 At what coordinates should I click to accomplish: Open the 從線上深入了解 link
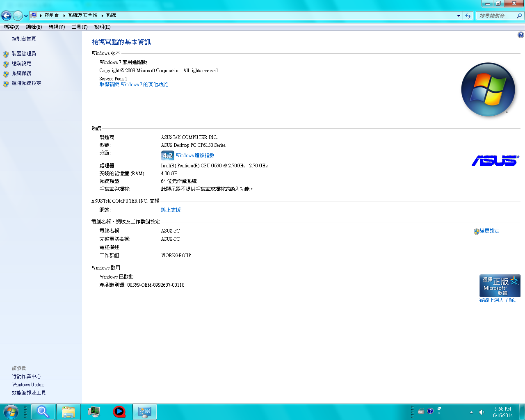(498, 300)
